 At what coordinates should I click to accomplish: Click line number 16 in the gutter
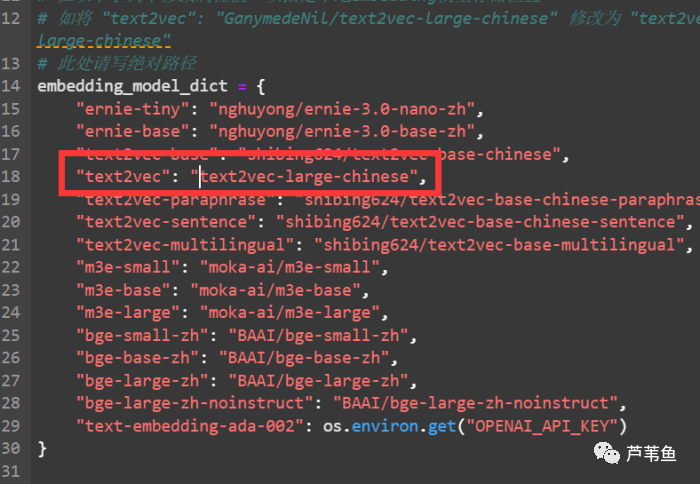point(11,131)
